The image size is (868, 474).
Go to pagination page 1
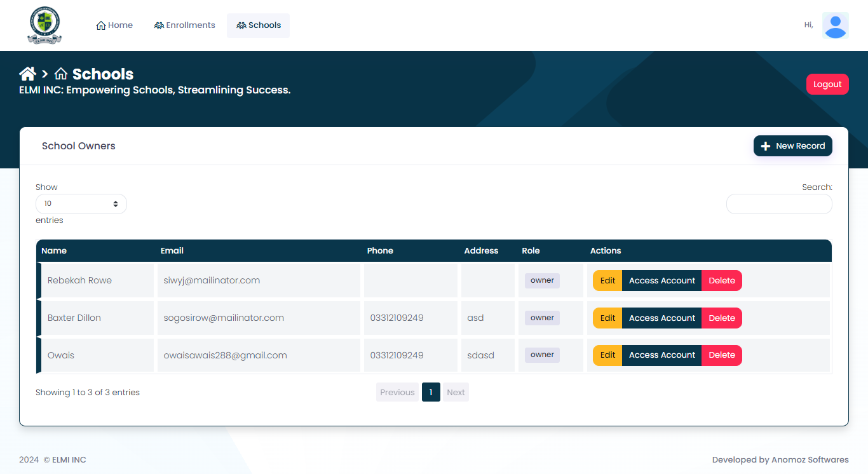point(431,392)
